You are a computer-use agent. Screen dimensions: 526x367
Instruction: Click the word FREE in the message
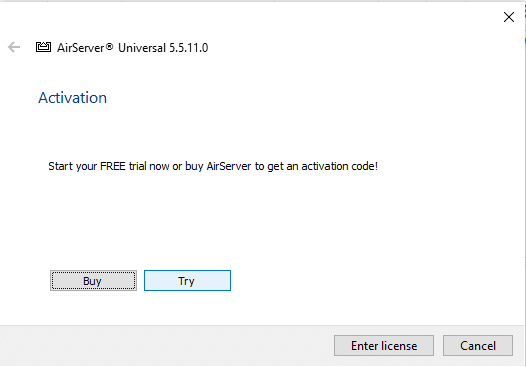pos(113,166)
